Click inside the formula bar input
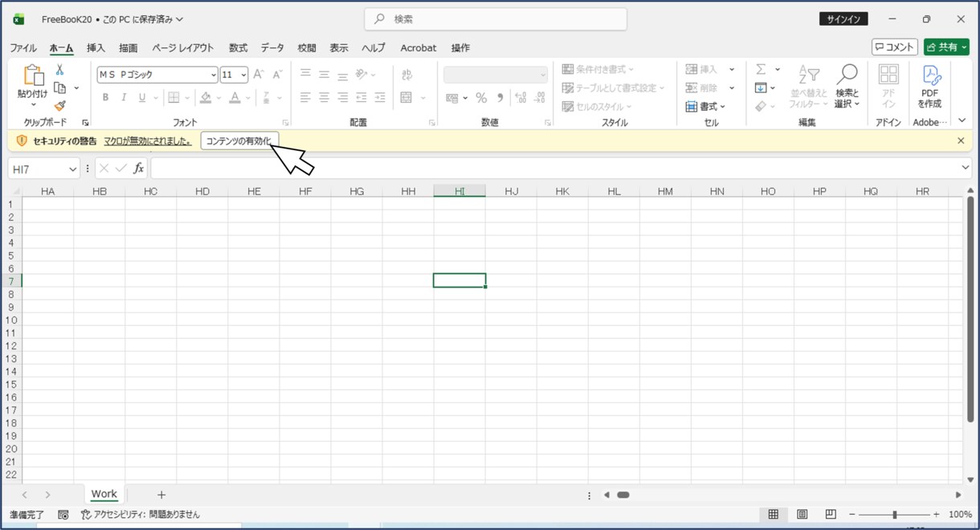Viewport: 980px width, 530px height. 554,169
